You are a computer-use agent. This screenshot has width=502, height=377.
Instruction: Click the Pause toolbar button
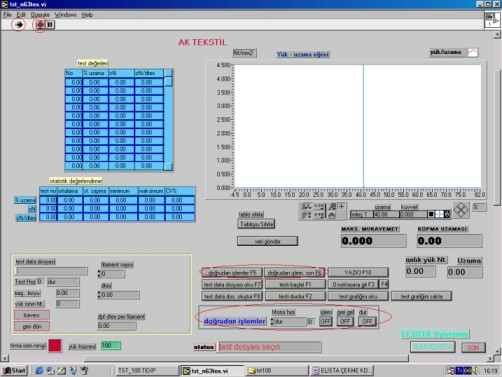[50, 25]
